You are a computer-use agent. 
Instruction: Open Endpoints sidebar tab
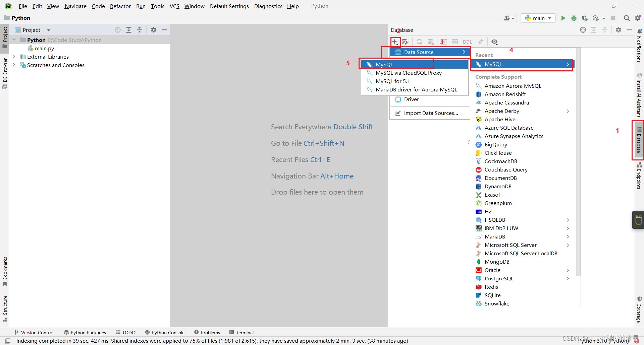coord(639,176)
